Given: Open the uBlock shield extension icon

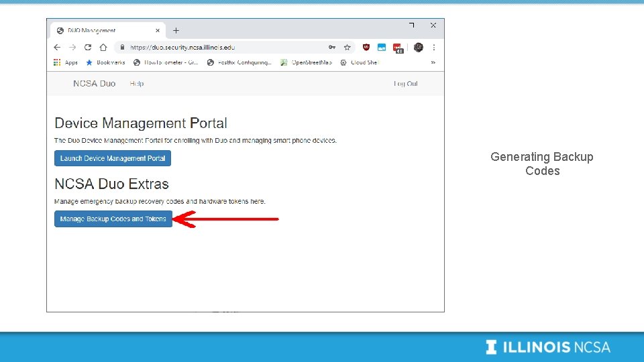Looking at the screenshot, I should tap(366, 47).
